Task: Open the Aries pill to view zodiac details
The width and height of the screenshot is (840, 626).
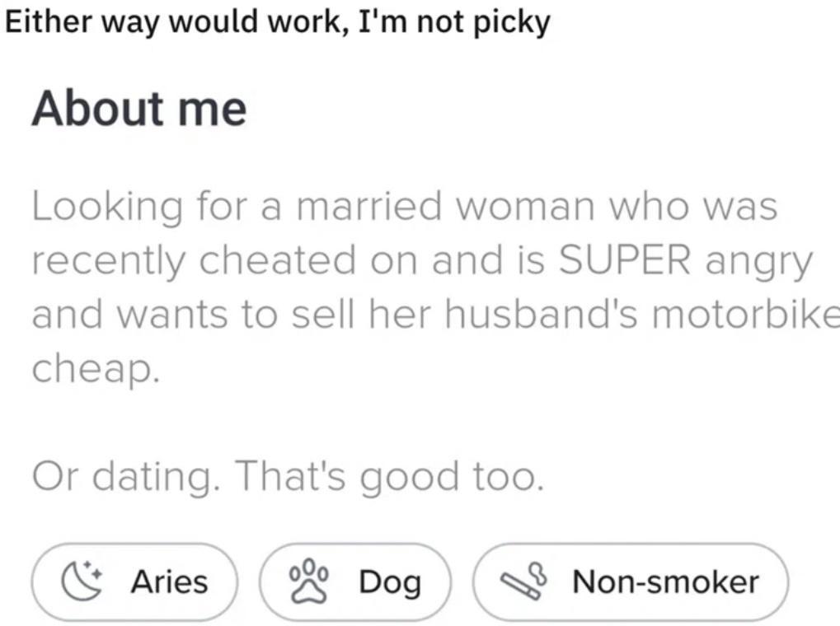Action: pos(135,581)
